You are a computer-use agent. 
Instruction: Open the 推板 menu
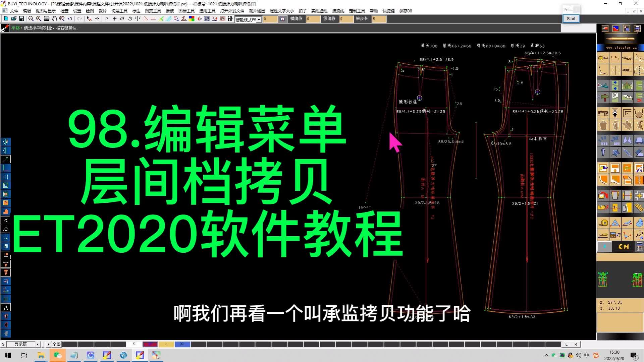[170, 11]
